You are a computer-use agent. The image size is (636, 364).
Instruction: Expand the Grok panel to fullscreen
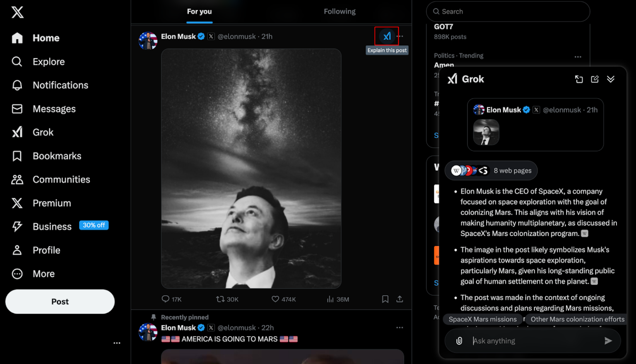point(579,79)
